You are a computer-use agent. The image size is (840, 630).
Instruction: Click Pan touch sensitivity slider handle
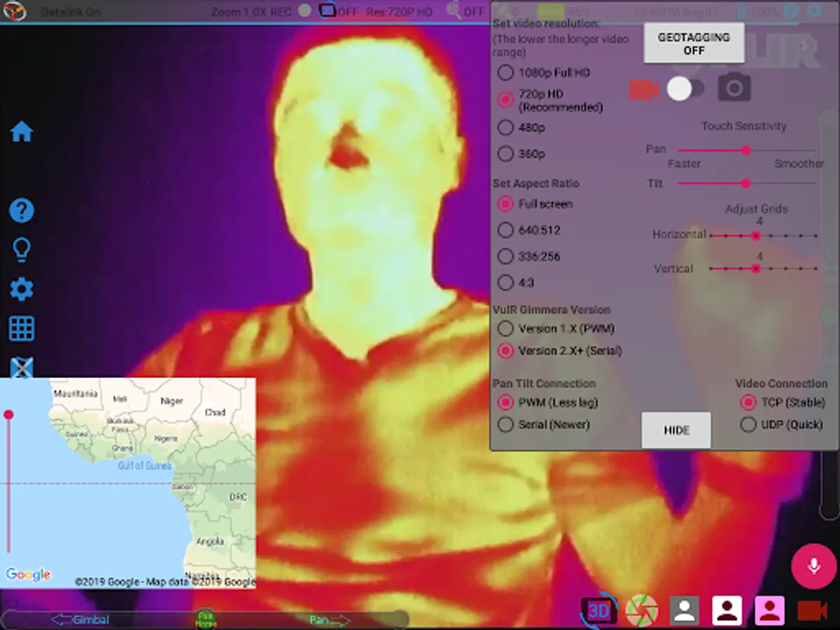point(746,150)
